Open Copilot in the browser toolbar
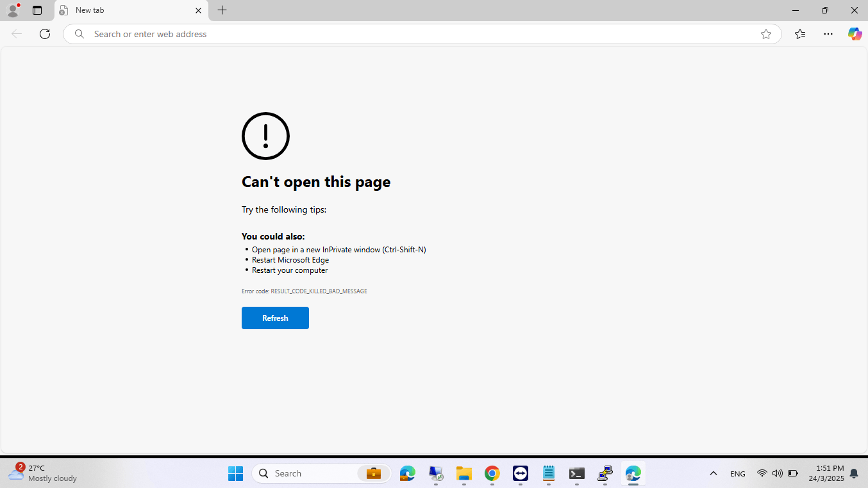Viewport: 868px width, 488px height. (855, 34)
